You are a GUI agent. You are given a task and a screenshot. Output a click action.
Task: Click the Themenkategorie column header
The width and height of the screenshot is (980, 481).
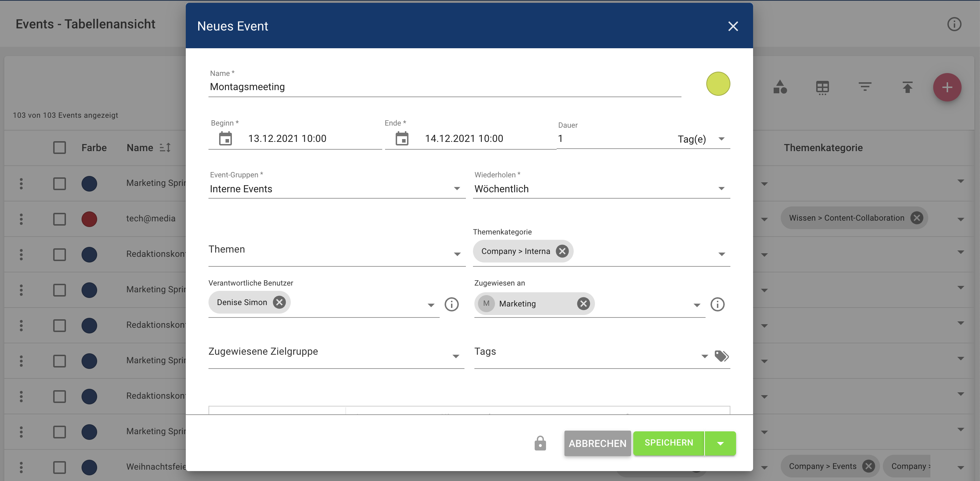click(823, 148)
